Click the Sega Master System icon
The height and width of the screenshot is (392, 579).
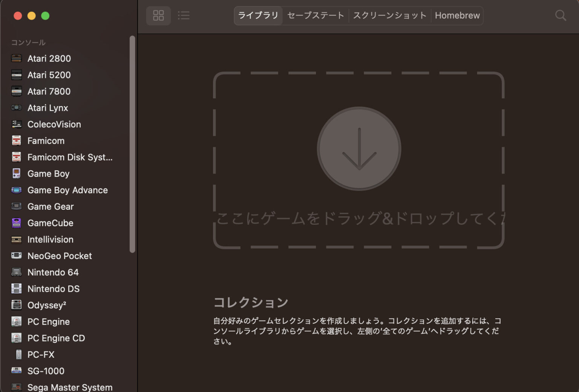[16, 387]
